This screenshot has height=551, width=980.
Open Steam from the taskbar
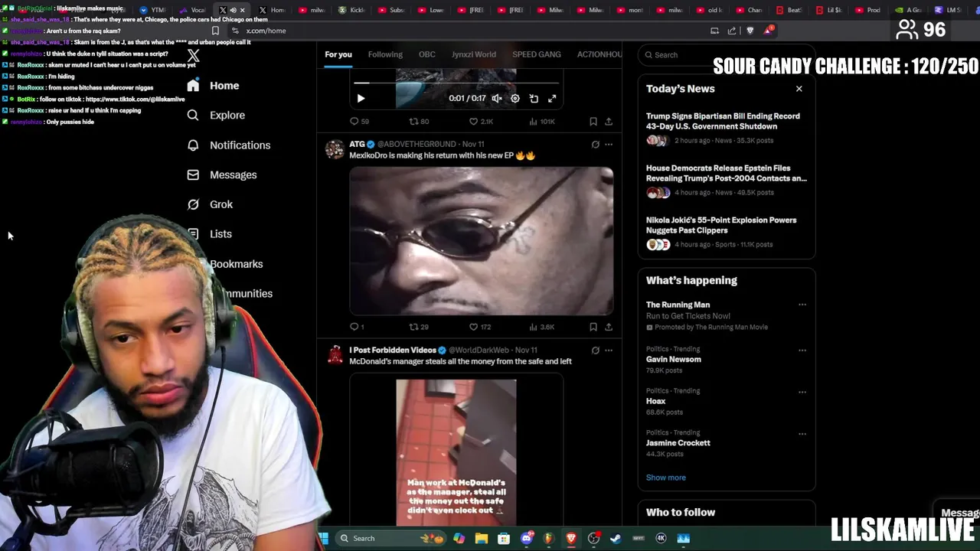point(616,538)
